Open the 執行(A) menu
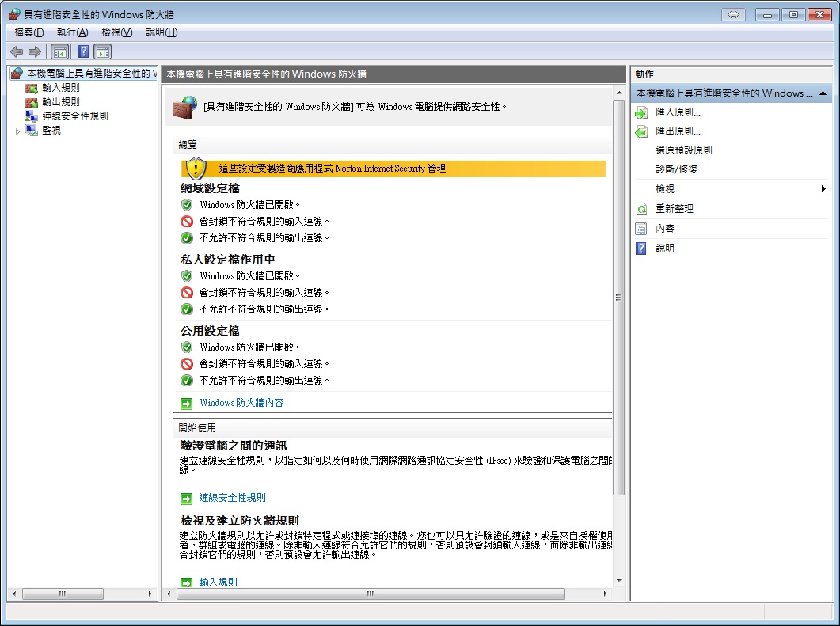 coord(72,32)
